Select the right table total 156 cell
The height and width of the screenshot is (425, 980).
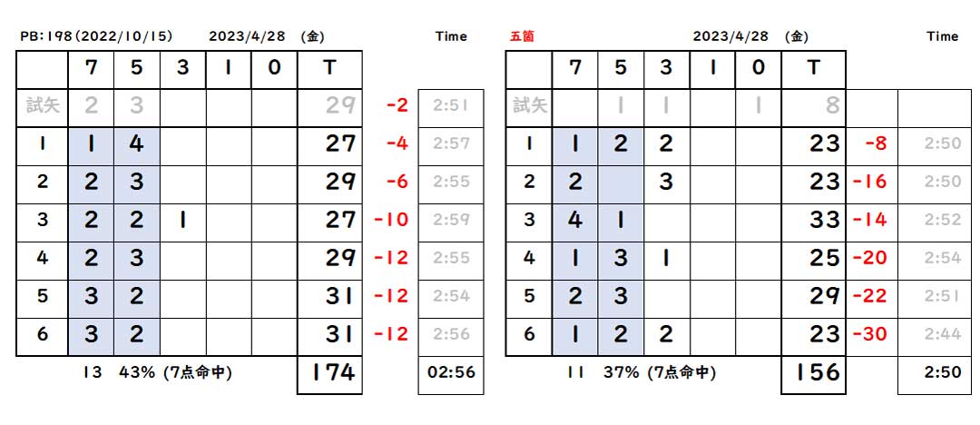coord(813,373)
